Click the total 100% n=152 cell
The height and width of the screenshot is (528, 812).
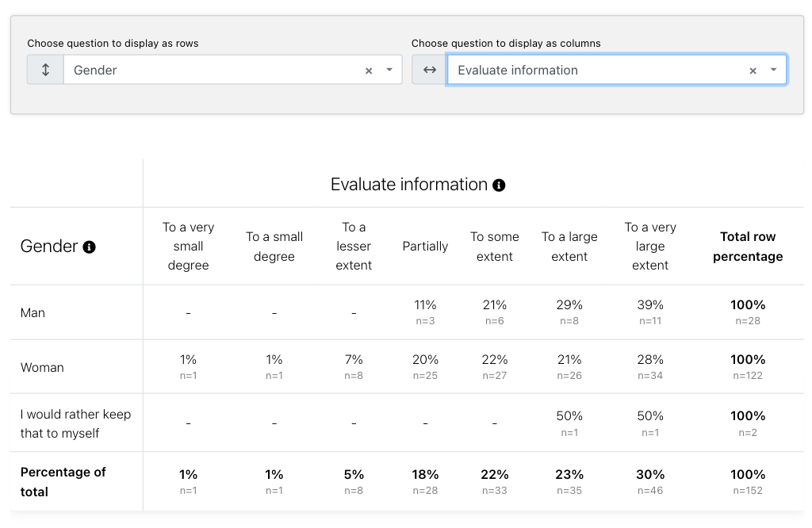coord(748,481)
